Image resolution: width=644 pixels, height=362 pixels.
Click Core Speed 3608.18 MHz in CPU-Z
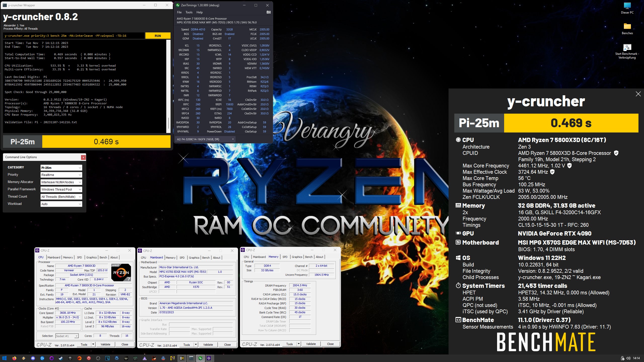point(68,313)
